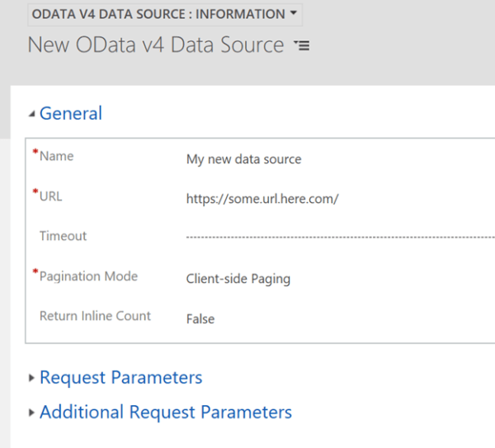Toggle Return Inline Count value False

coord(200,318)
